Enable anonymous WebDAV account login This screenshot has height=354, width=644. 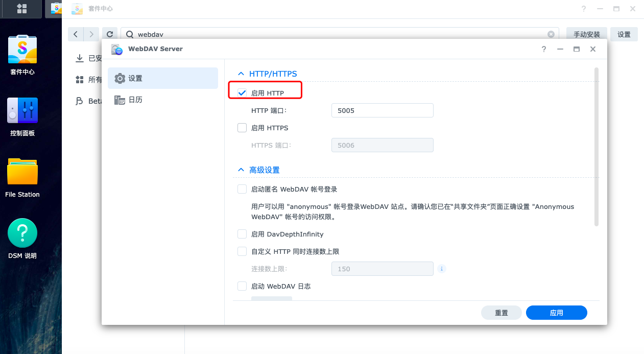242,189
